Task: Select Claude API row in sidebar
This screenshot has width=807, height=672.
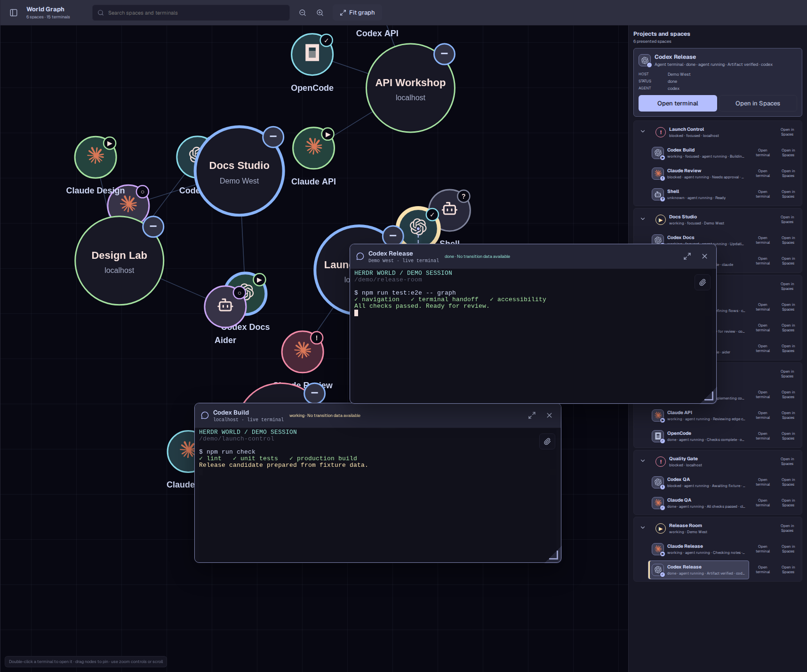Action: tap(699, 416)
